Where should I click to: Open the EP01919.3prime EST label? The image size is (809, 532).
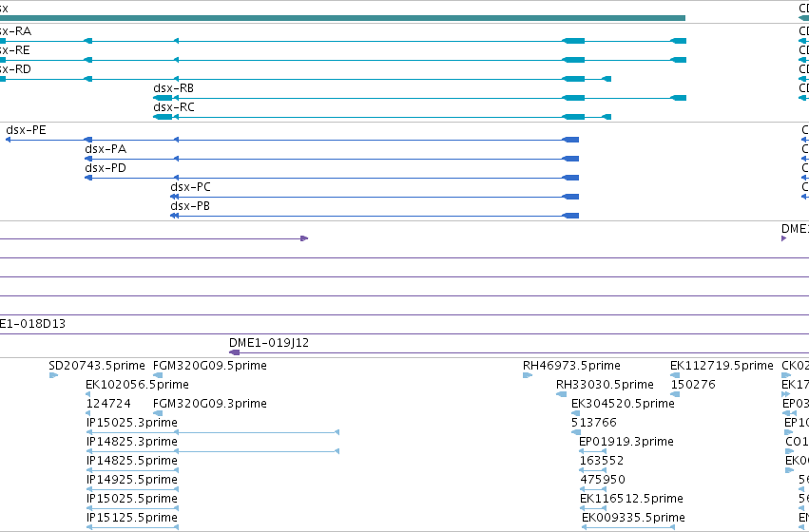point(626,442)
